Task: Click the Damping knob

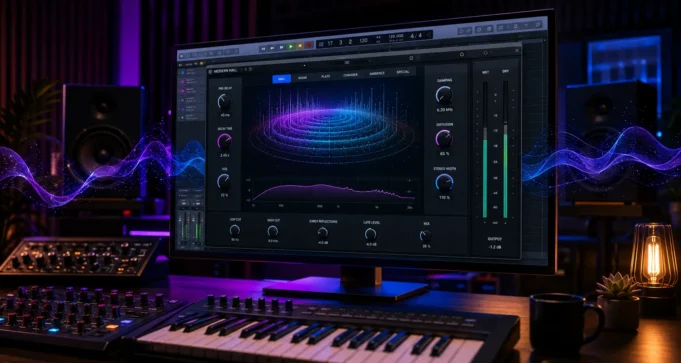Action: click(444, 95)
